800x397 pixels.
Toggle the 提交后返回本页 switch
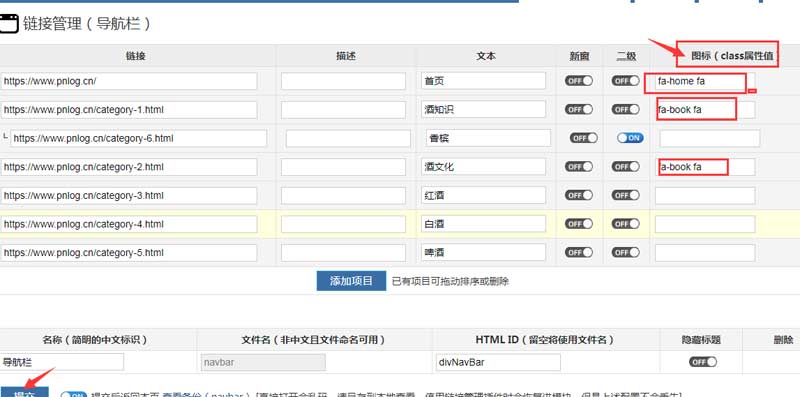(x=74, y=394)
